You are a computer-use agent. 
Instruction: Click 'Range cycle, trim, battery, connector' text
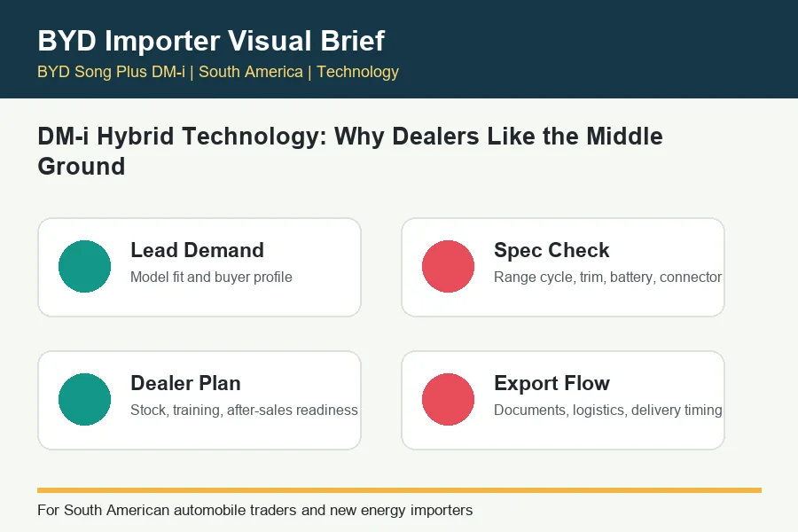click(x=607, y=277)
